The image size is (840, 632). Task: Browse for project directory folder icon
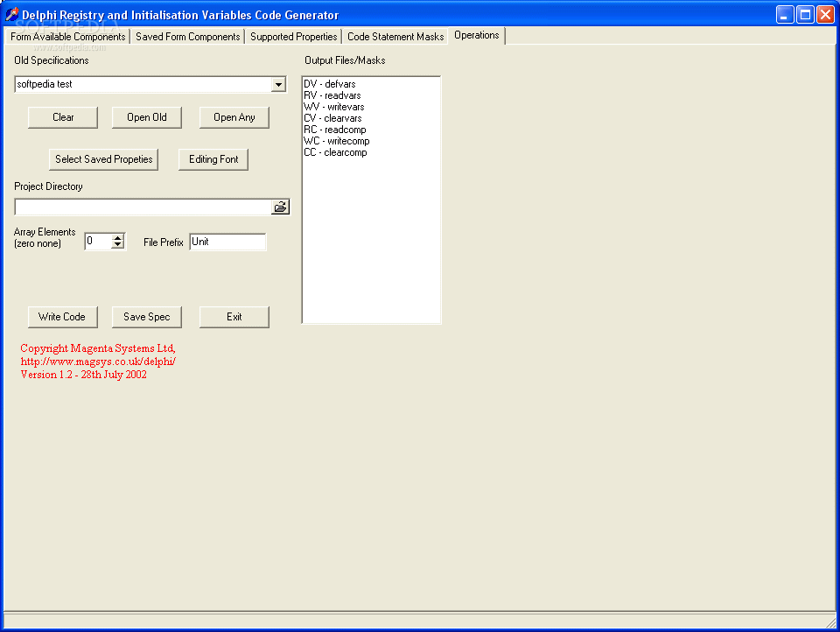(280, 207)
